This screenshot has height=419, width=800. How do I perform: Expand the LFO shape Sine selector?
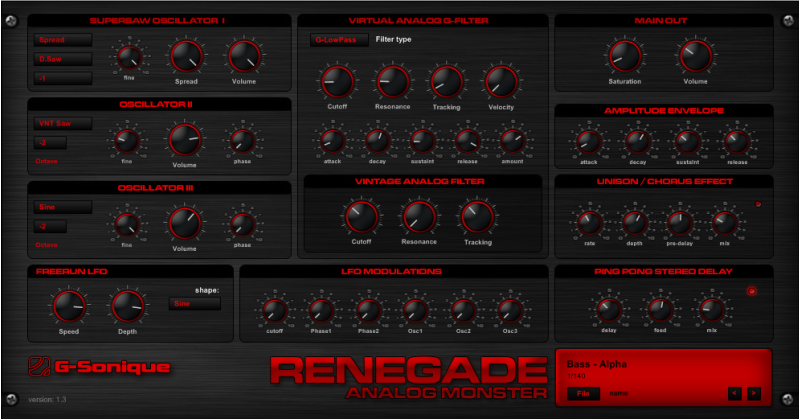pos(194,303)
